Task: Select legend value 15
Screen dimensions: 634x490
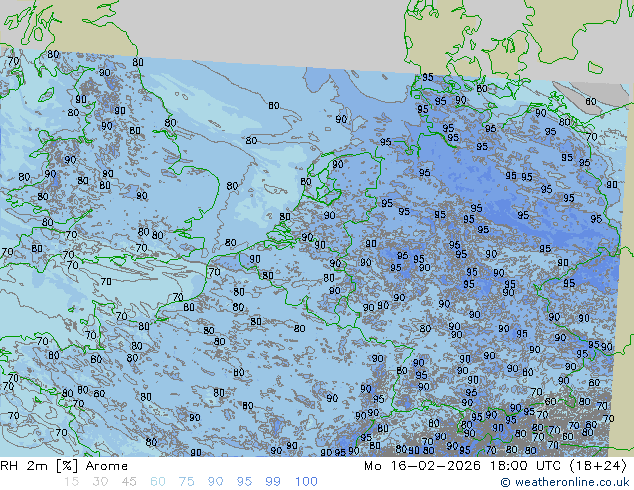Action: click(71, 482)
